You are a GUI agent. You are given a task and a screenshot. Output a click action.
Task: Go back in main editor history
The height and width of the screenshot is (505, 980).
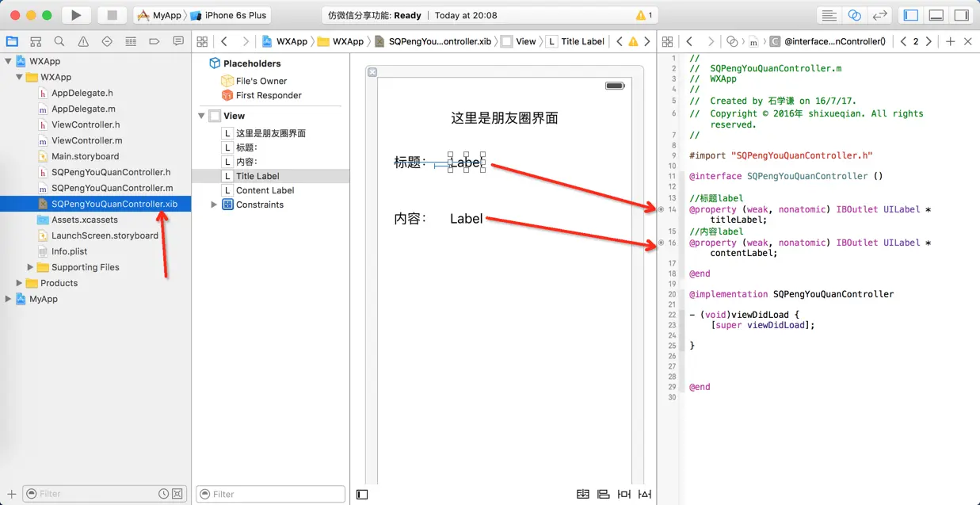(224, 42)
